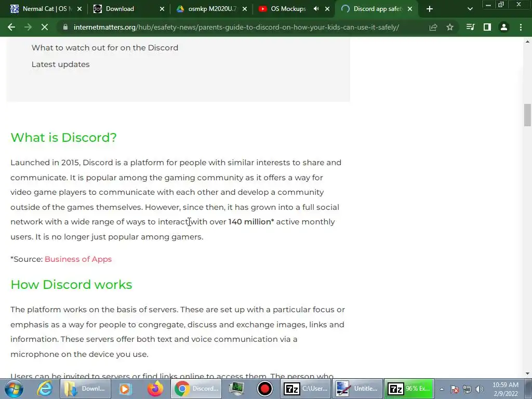Image resolution: width=532 pixels, height=399 pixels.
Task: Open Windows Start menu
Action: (14, 389)
